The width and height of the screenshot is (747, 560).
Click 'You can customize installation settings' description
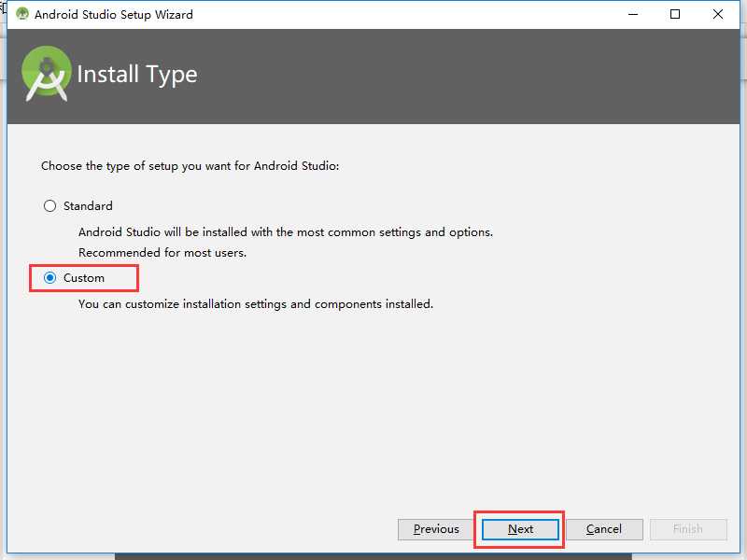pos(256,304)
